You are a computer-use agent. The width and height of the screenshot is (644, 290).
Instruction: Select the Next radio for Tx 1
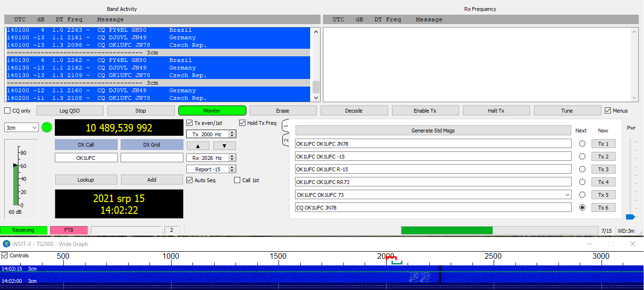pyautogui.click(x=582, y=144)
